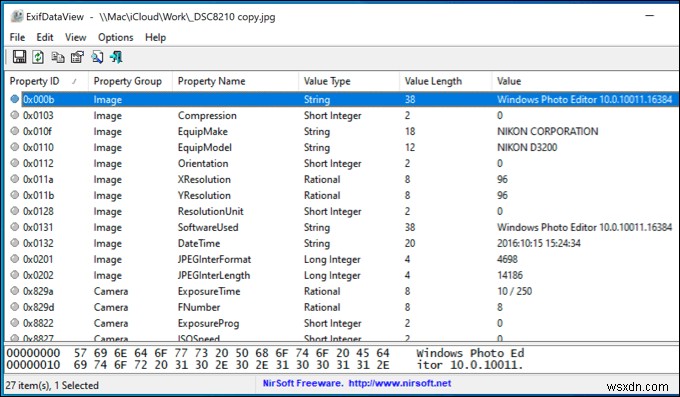Click the 4698 value cell
680x397 pixels.
point(507,259)
